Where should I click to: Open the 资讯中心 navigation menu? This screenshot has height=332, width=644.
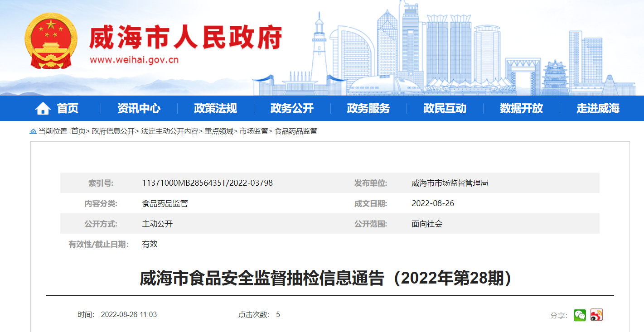(x=139, y=109)
